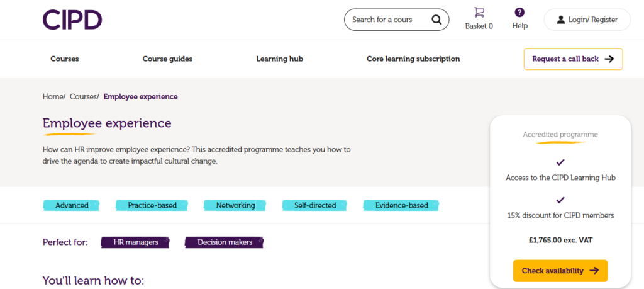Viewport: 644px width, 289px height.
Task: Select the Practice-based tag
Action: 152,205
